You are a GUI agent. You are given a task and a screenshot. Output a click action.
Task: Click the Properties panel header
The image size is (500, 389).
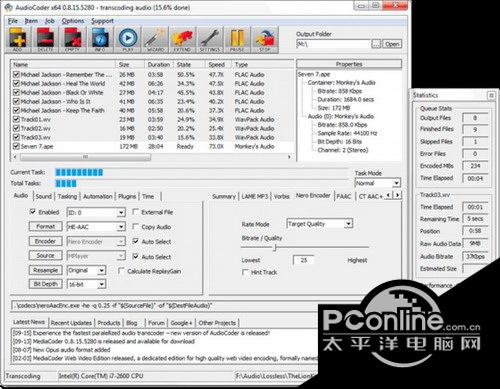349,64
